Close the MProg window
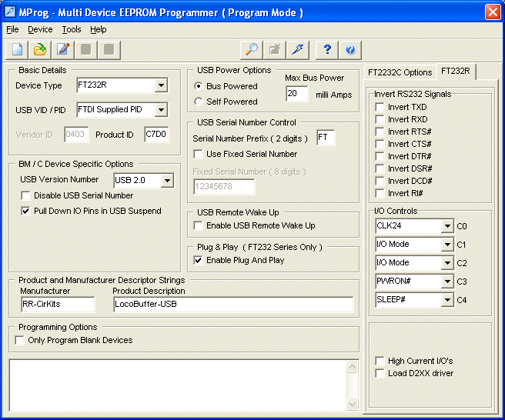 (x=493, y=12)
